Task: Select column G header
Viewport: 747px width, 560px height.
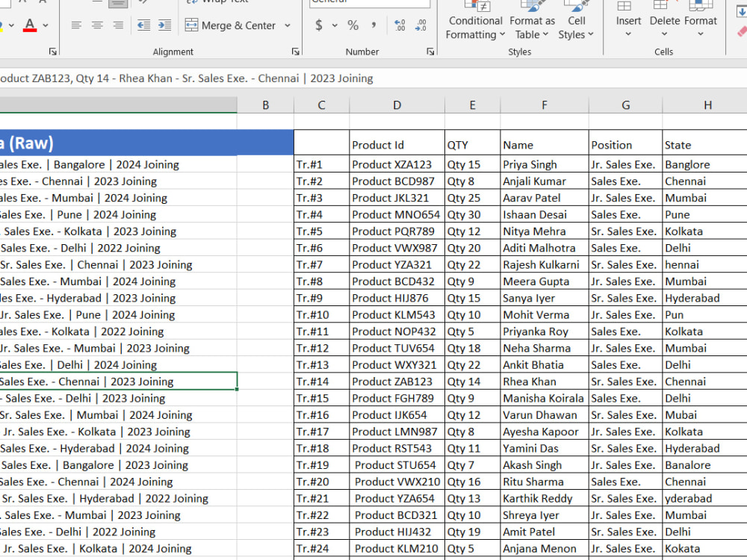Action: (625, 105)
